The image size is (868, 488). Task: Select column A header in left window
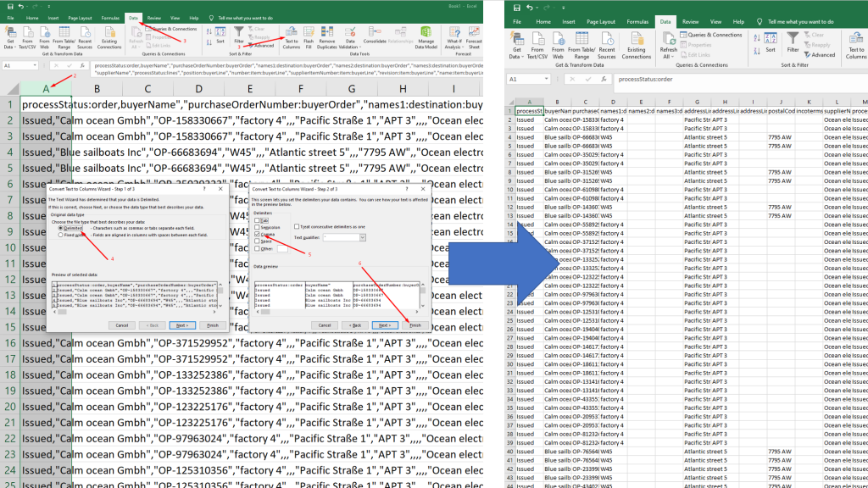(x=46, y=88)
